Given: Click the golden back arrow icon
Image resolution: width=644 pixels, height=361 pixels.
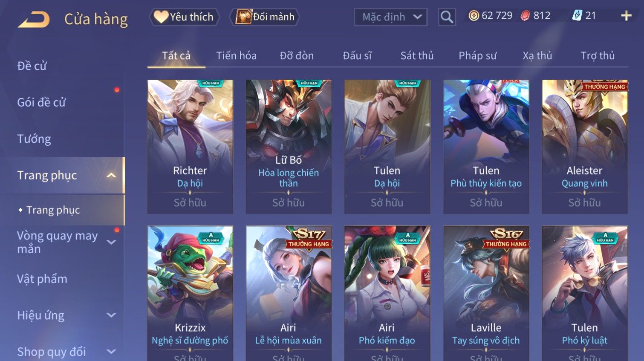Looking at the screenshot, I should [x=34, y=19].
